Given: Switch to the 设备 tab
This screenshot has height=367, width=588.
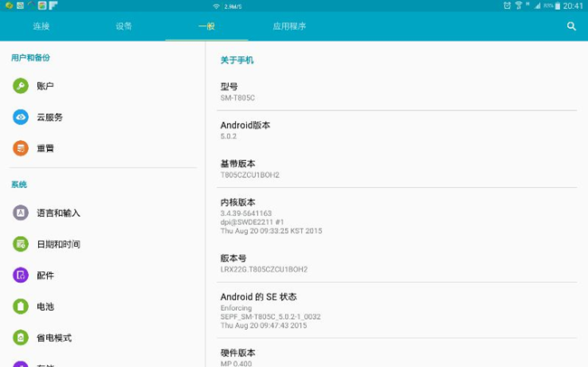Looking at the screenshot, I should click(124, 26).
